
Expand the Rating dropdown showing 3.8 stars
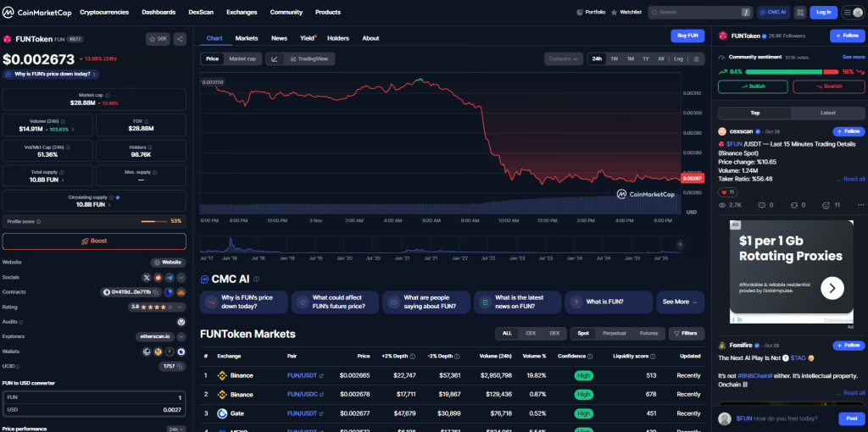pyautogui.click(x=181, y=307)
